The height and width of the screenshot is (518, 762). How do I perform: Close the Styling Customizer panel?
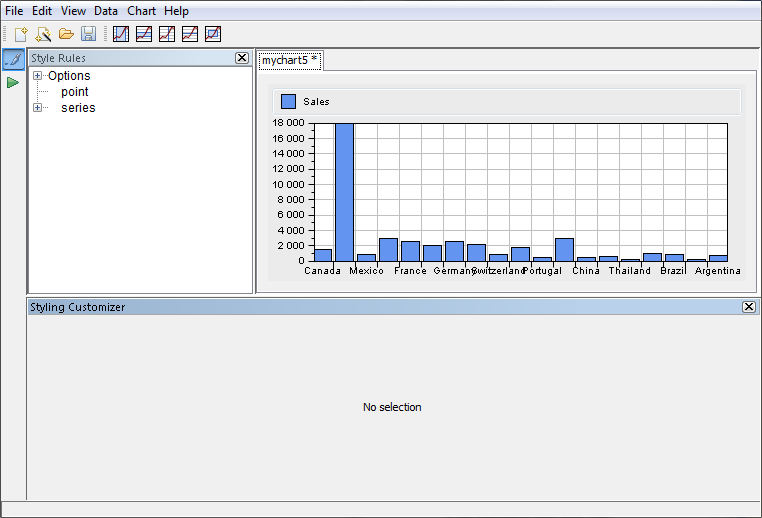[x=749, y=307]
